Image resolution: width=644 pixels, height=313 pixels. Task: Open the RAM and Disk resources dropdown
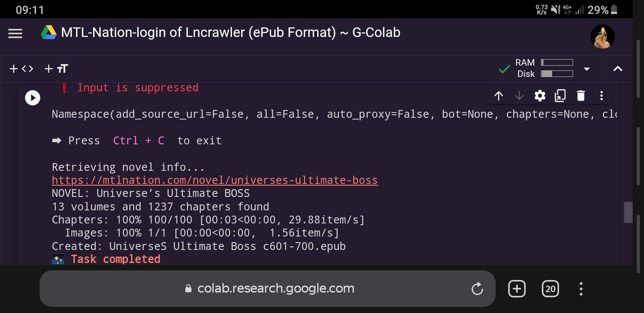(x=587, y=69)
